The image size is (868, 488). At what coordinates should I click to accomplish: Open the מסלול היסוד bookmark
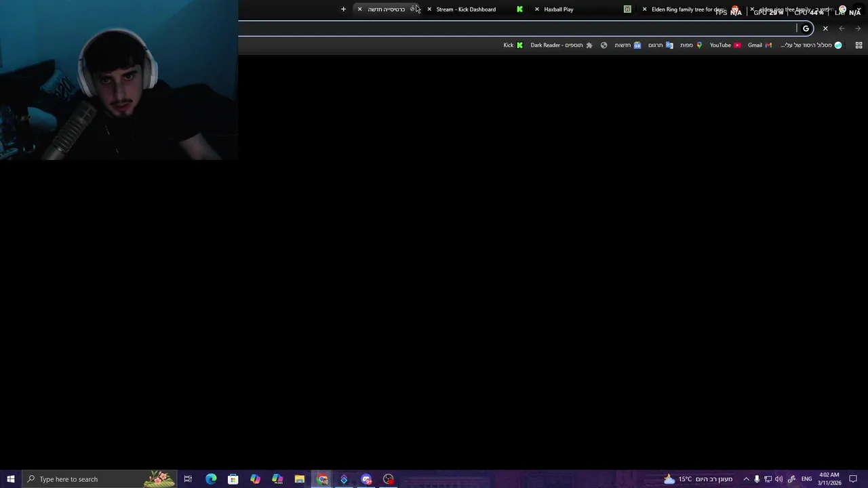pos(811,45)
